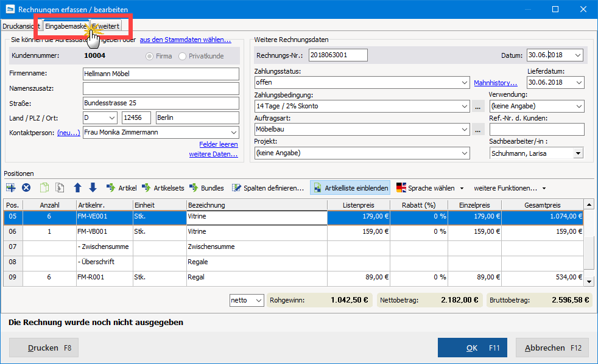This screenshot has height=364, width=598.
Task: Click Artikelnr. column header
Action: point(105,205)
